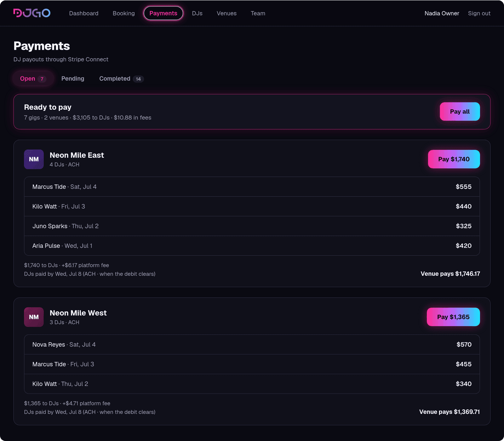Viewport: 504px width, 441px height.
Task: Navigate to Venues
Action: click(x=226, y=13)
